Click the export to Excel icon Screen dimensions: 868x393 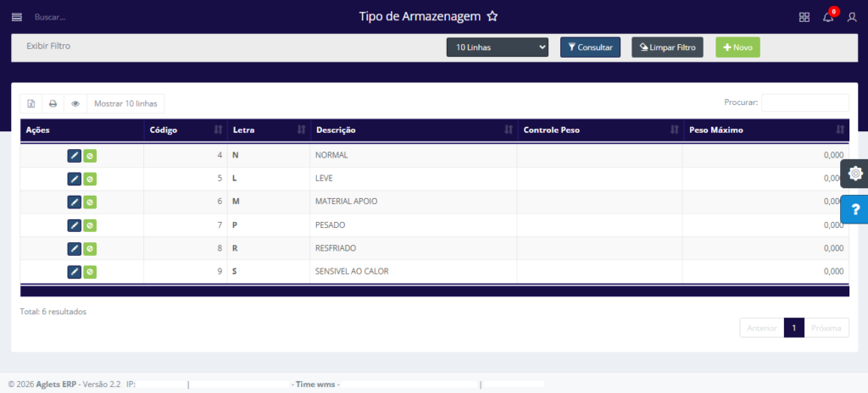click(31, 103)
